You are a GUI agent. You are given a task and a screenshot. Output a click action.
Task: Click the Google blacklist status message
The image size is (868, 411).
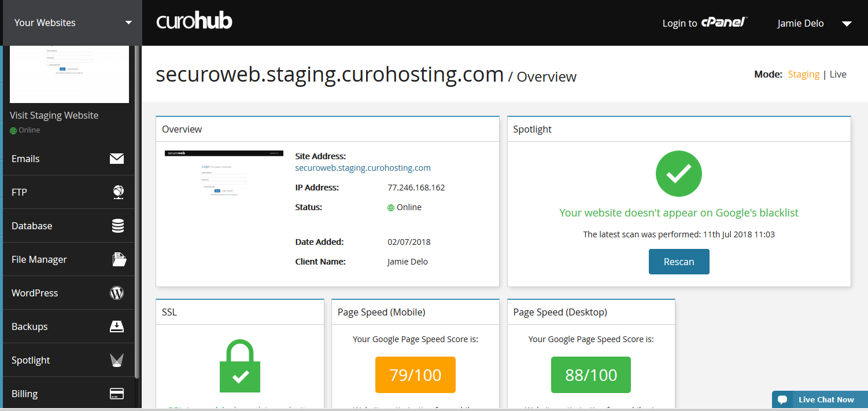679,212
